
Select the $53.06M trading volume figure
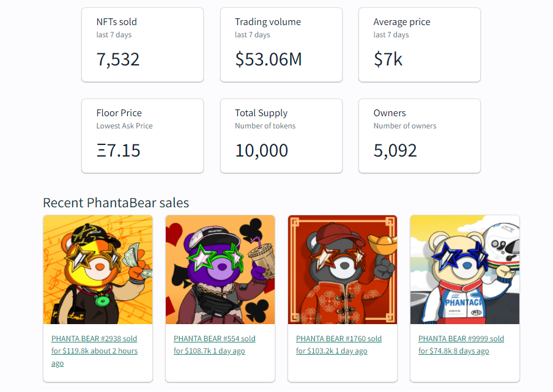269,59
